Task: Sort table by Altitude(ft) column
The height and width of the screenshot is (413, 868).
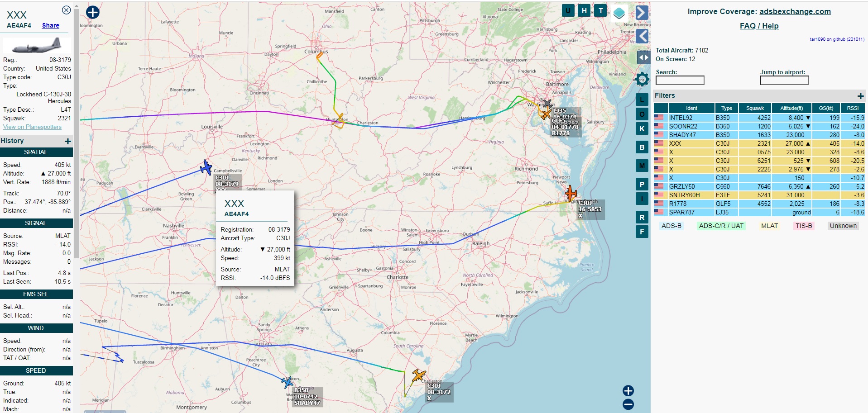Action: pos(791,108)
